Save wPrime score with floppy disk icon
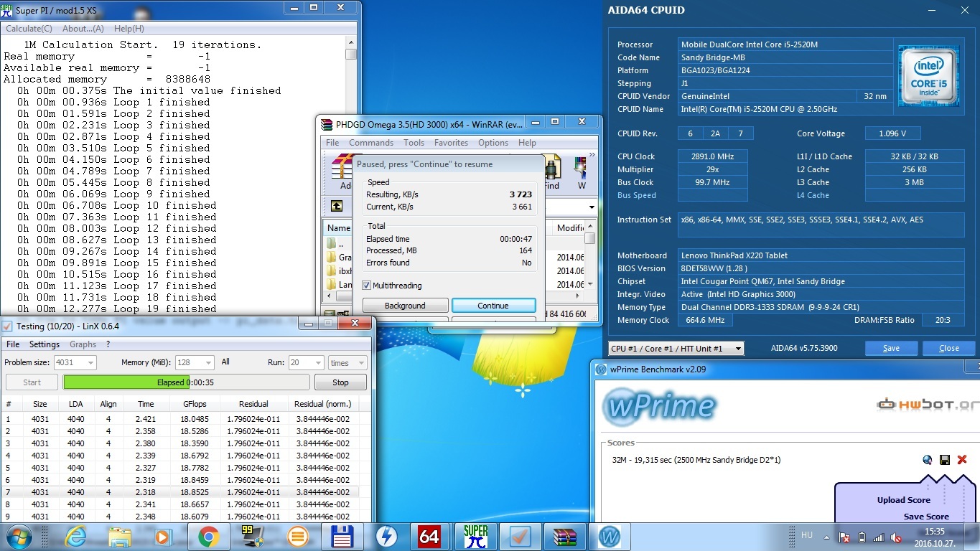This screenshot has height=551, width=980. tap(945, 460)
